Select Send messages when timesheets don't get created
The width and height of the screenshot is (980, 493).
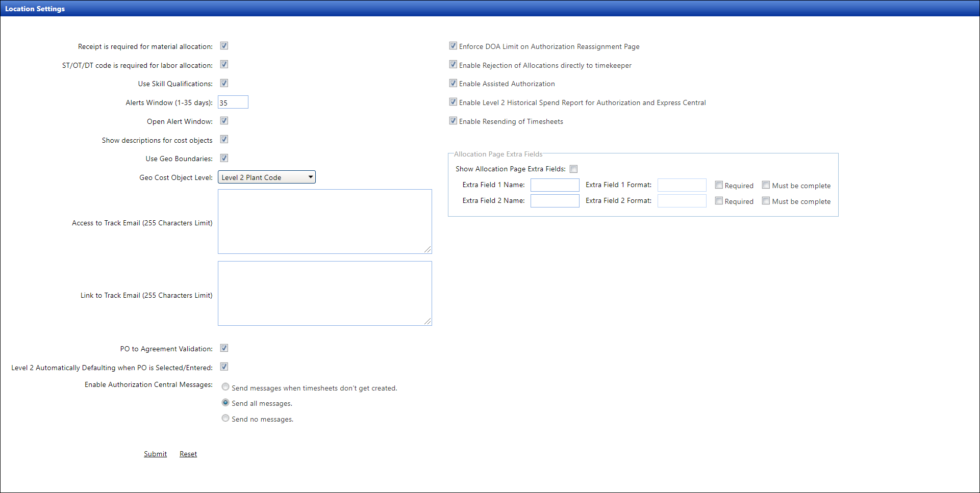pyautogui.click(x=225, y=387)
